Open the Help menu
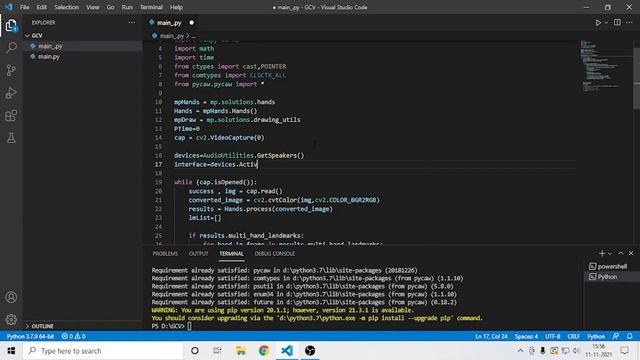640x360 pixels. (x=176, y=7)
